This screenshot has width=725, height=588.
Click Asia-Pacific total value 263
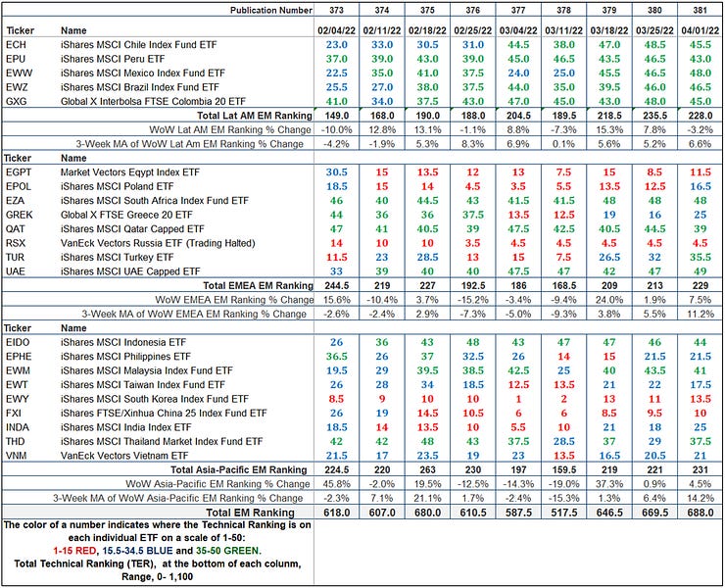tap(428, 470)
